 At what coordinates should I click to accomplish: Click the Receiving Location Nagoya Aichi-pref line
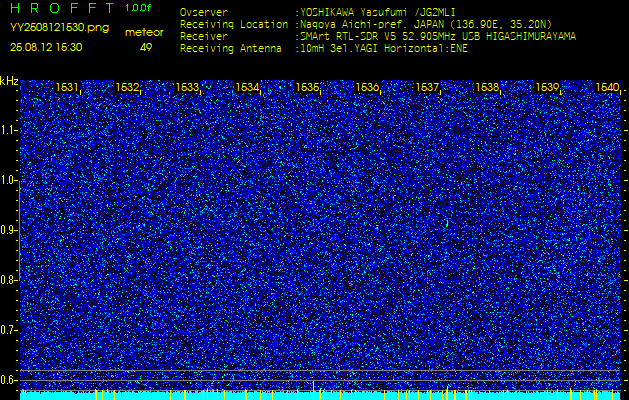tap(366, 24)
